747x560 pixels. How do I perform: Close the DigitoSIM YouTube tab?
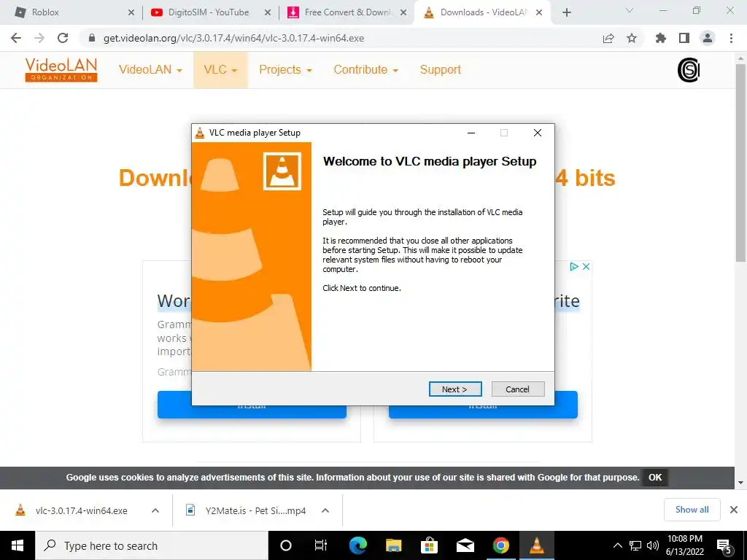tap(268, 13)
